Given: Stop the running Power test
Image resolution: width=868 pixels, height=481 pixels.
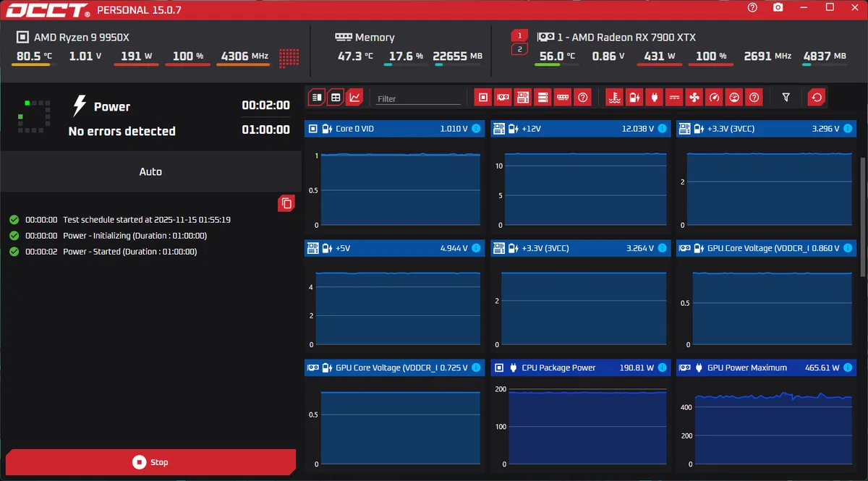Looking at the screenshot, I should click(x=150, y=462).
